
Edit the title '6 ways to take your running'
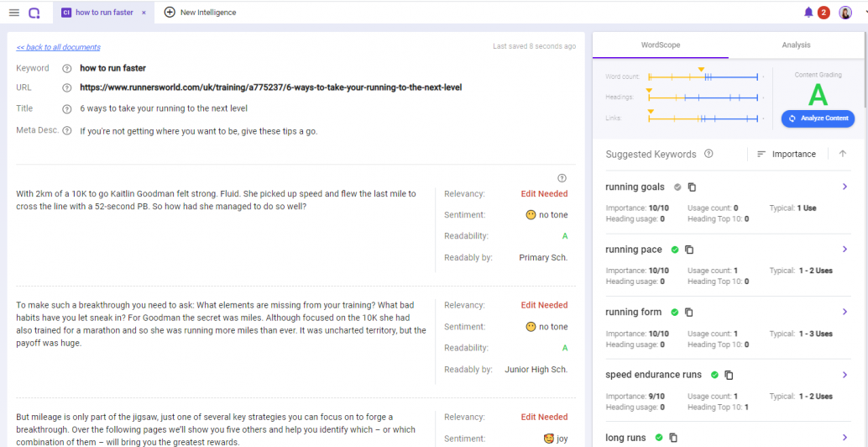point(164,108)
